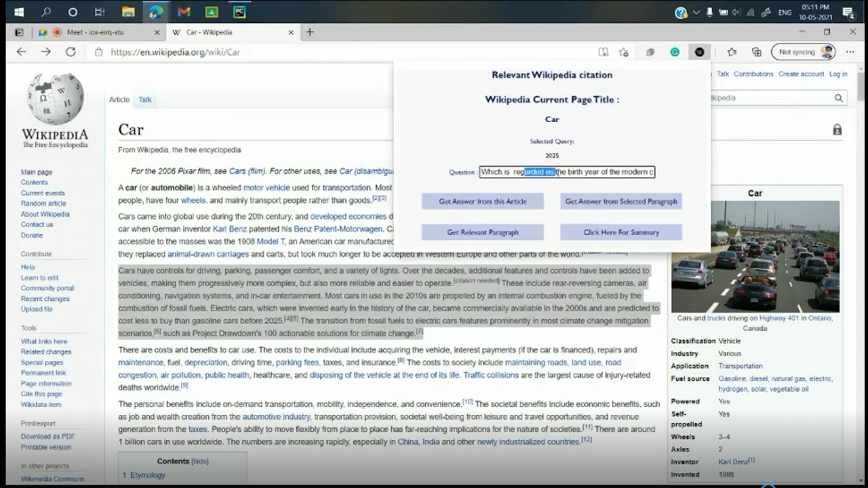Image resolution: width=868 pixels, height=488 pixels.
Task: Open Task View in taskbar
Action: point(100,12)
